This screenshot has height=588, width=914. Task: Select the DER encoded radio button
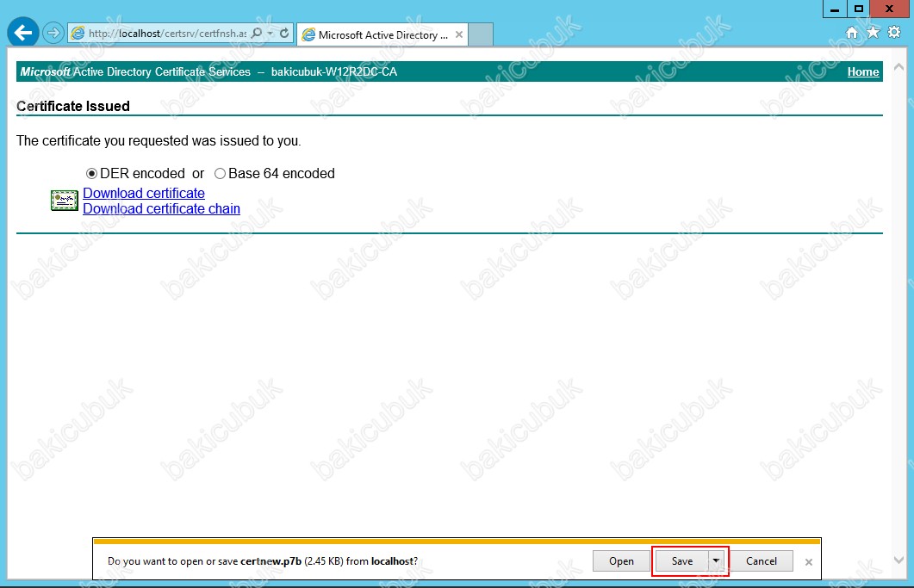pyautogui.click(x=91, y=174)
